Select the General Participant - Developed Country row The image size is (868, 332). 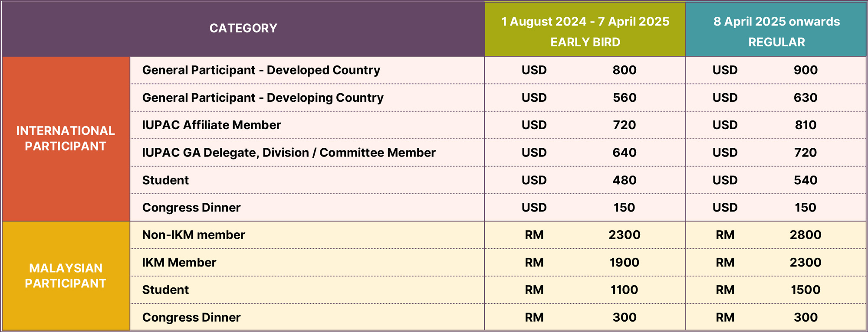pos(261,70)
